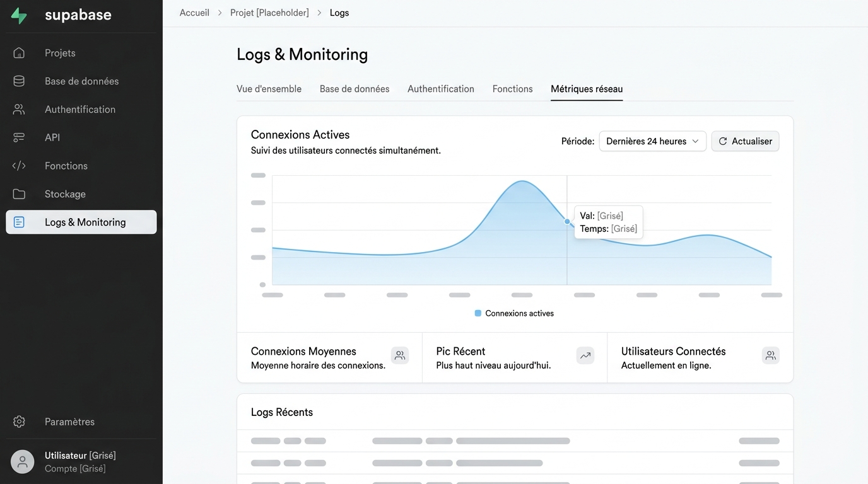Navigate to API in sidebar

[81, 137]
